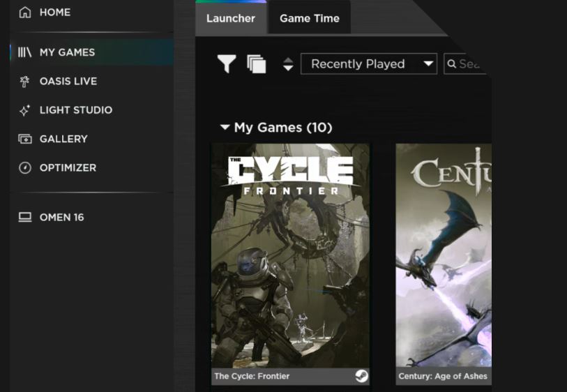Open OPTIMIZER
Viewport: 567px width, 392px height.
tap(68, 168)
